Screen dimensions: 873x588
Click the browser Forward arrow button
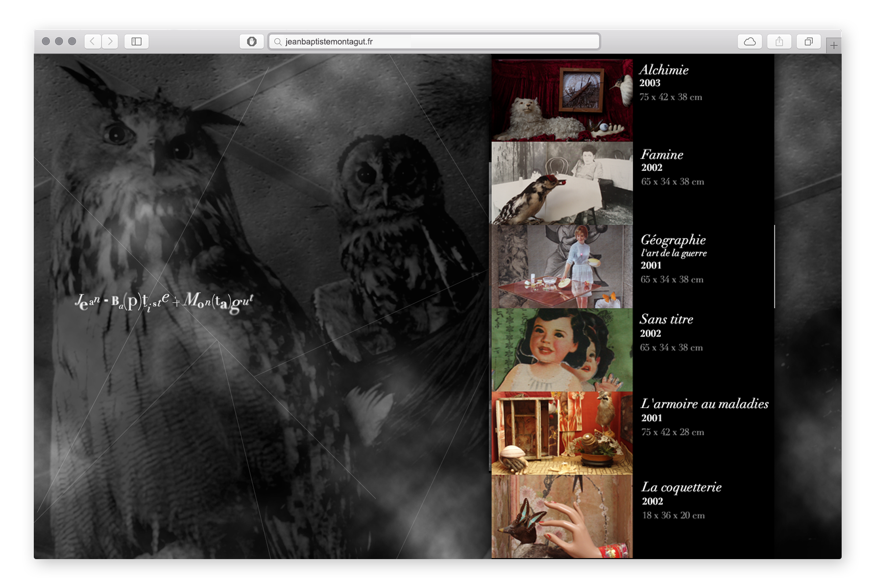110,42
